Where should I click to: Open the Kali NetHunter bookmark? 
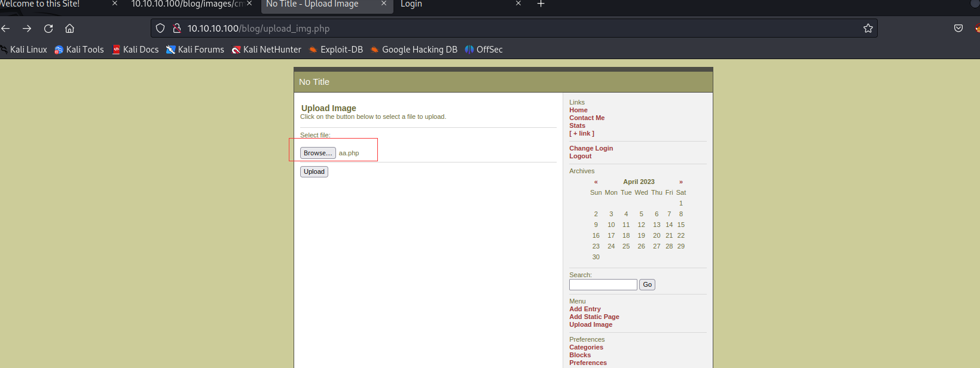click(x=266, y=50)
